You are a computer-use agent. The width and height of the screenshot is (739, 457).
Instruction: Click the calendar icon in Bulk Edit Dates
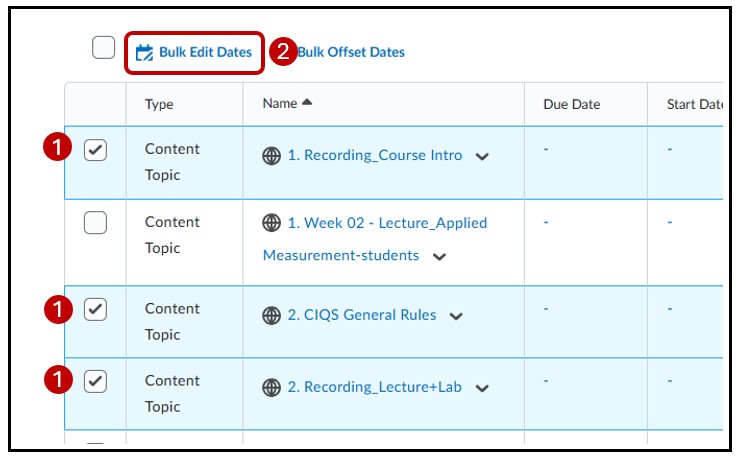click(144, 52)
